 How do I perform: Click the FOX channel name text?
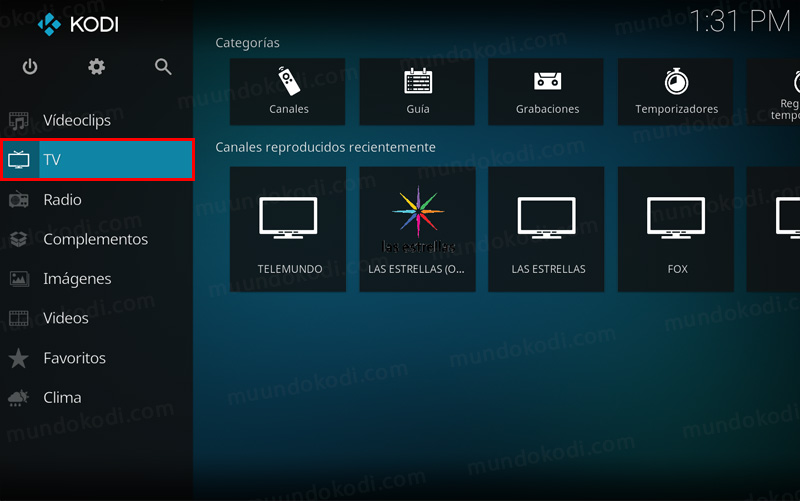coord(678,269)
